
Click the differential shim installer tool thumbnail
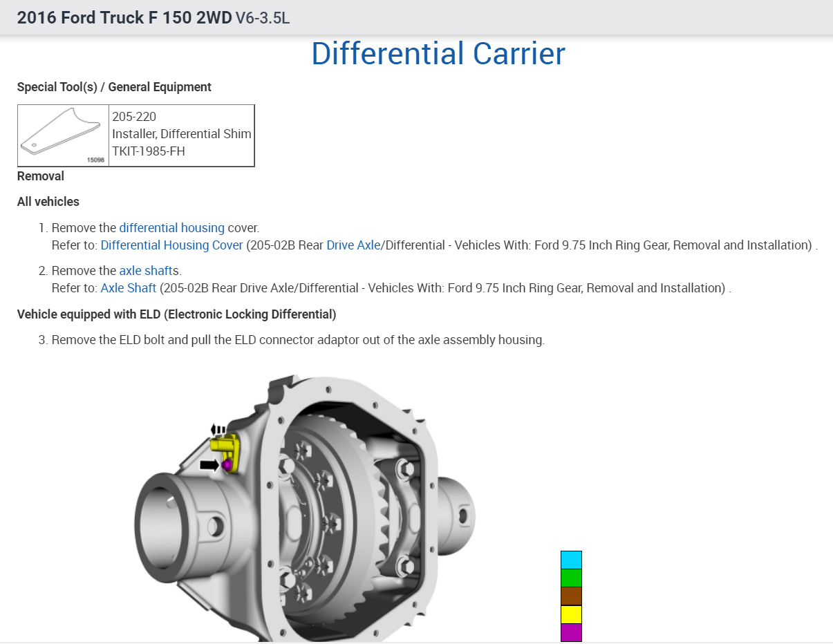click(63, 135)
